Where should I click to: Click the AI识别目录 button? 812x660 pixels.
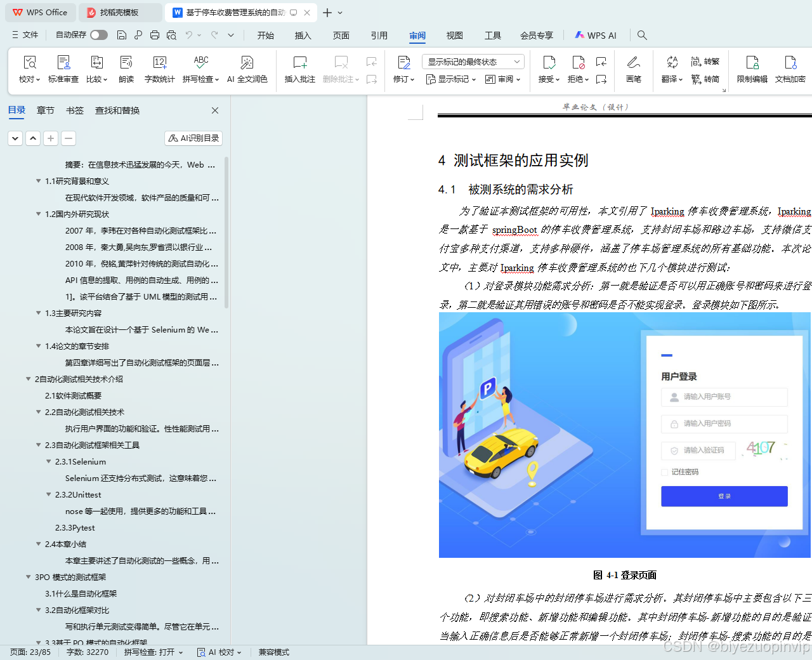pos(193,138)
